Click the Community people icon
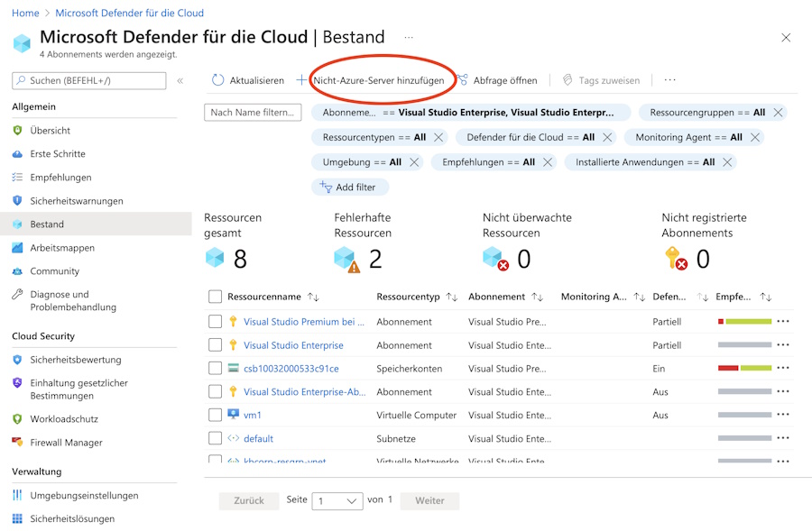This screenshot has width=812, height=531. point(17,271)
